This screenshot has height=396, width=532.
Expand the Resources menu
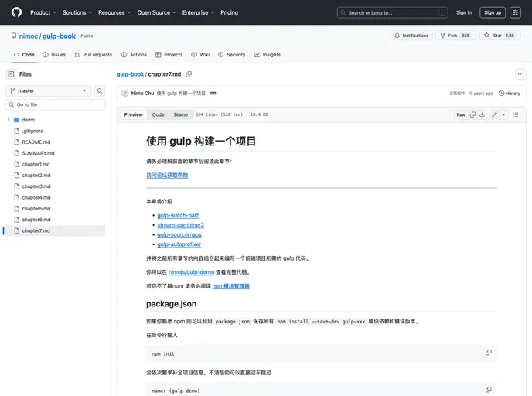114,12
